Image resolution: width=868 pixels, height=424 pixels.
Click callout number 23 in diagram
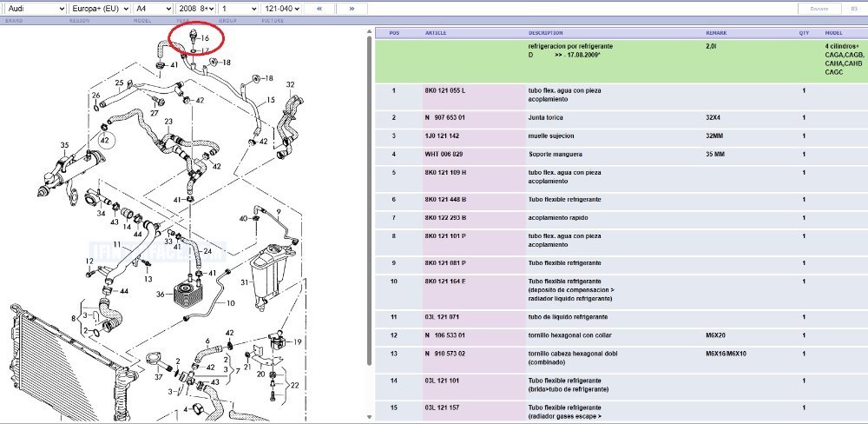pyautogui.click(x=168, y=122)
